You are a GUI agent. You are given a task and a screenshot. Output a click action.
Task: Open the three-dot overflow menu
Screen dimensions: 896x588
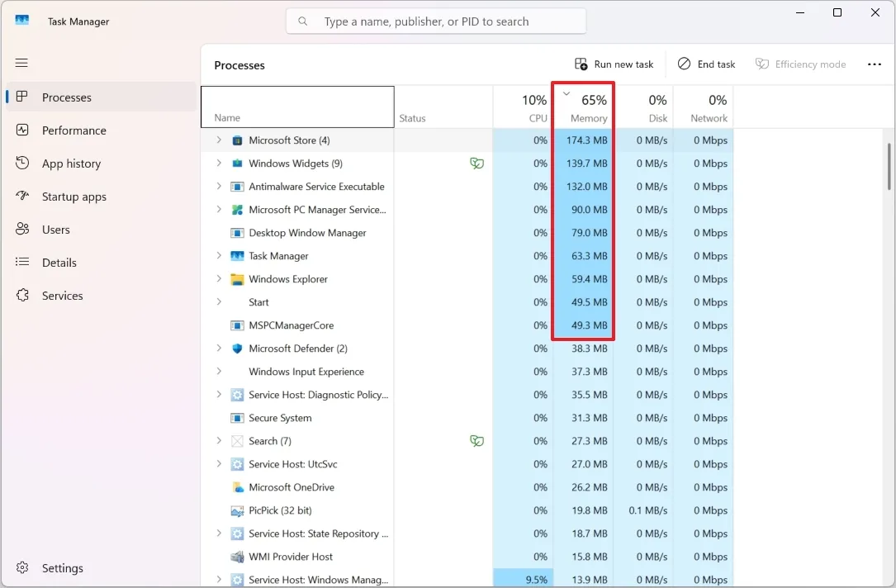click(x=875, y=64)
